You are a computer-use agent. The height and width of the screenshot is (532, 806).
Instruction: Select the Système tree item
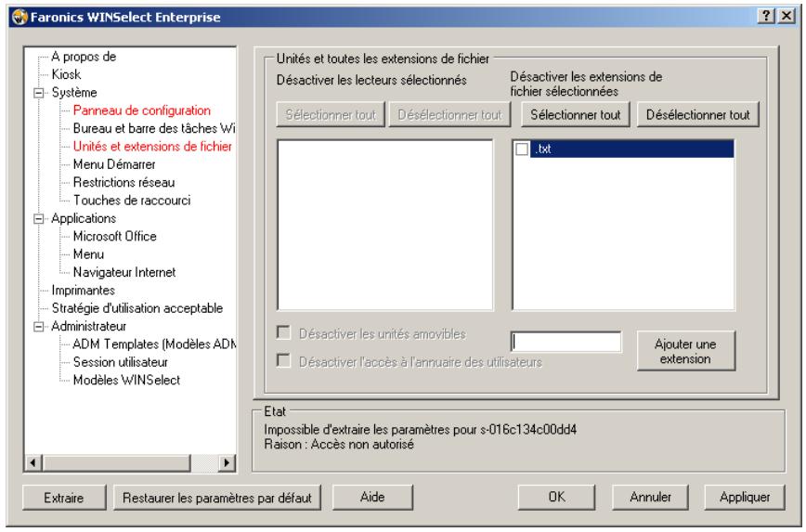[74, 93]
